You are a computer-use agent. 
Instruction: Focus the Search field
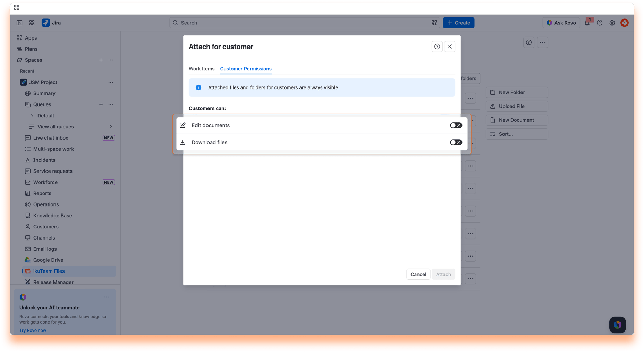click(x=304, y=23)
